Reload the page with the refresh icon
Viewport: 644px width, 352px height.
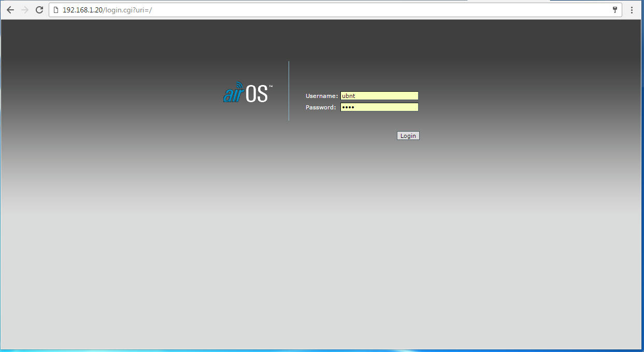(39, 10)
